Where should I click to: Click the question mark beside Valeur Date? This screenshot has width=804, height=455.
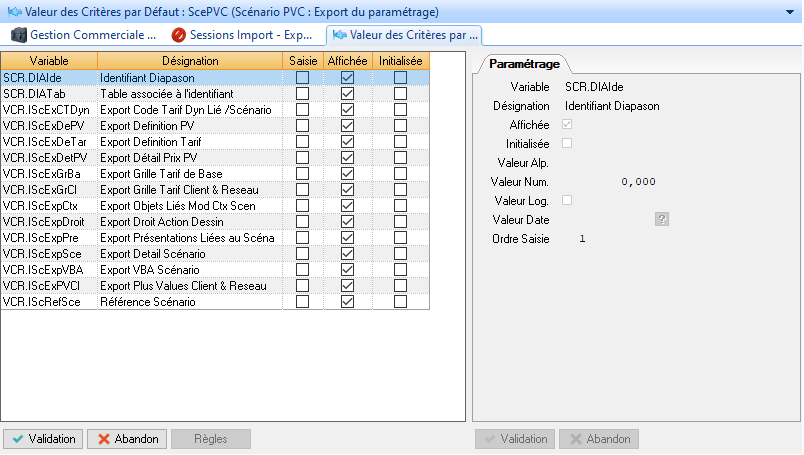coord(661,219)
